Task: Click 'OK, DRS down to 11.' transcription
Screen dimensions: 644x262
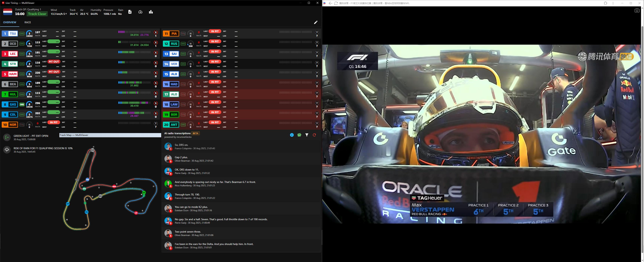Action: [186, 170]
